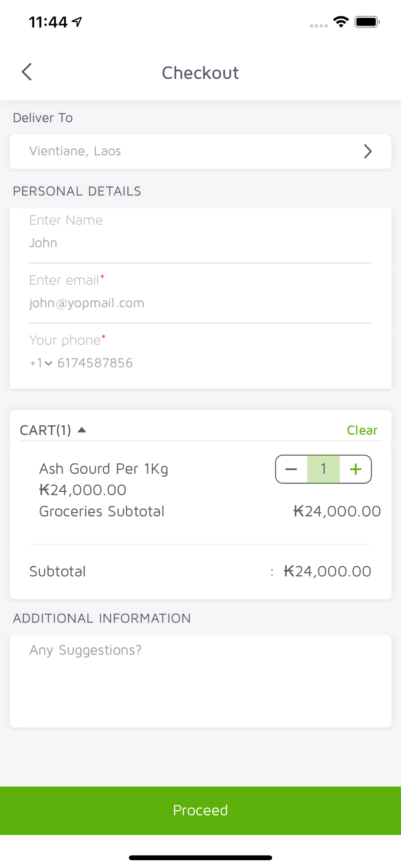Tap the battery status icon
Image resolution: width=401 pixels, height=868 pixels.
point(367,22)
